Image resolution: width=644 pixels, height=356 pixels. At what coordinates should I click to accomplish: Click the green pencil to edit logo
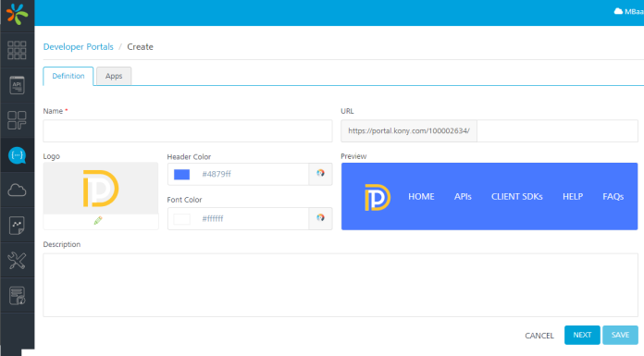98,221
